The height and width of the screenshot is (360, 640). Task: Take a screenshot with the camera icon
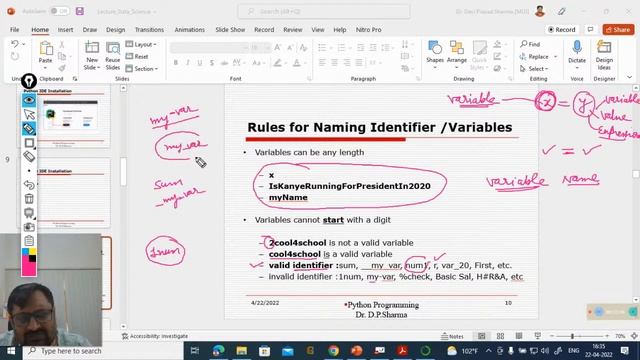[x=29, y=227]
